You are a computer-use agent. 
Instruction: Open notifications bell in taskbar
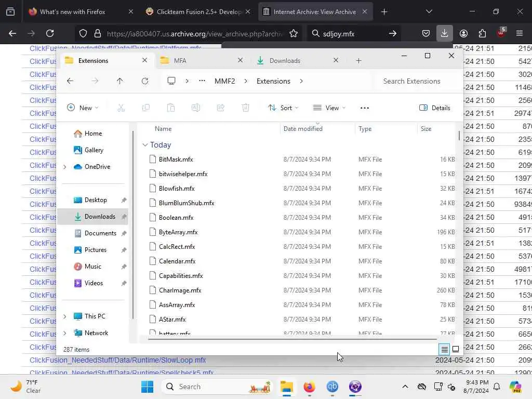click(497, 387)
